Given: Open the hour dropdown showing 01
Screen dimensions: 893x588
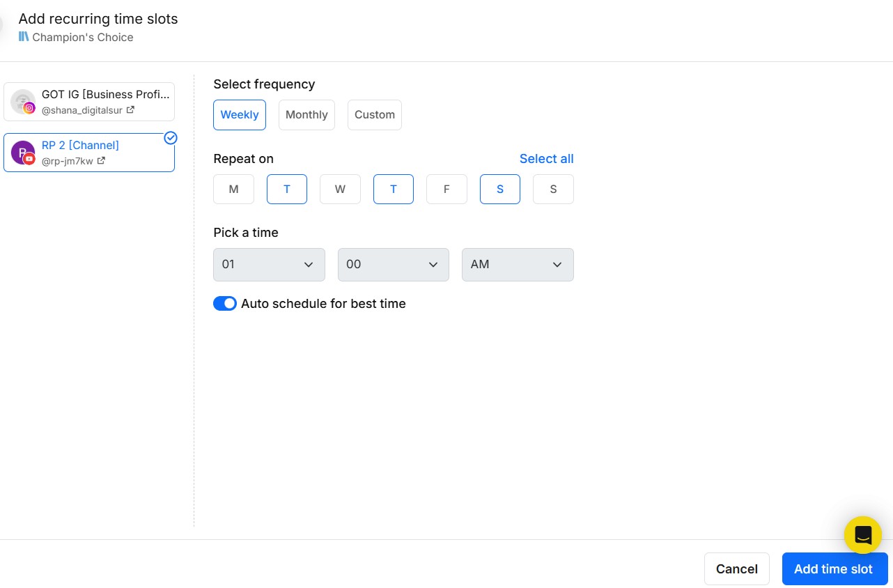Looking at the screenshot, I should point(269,265).
